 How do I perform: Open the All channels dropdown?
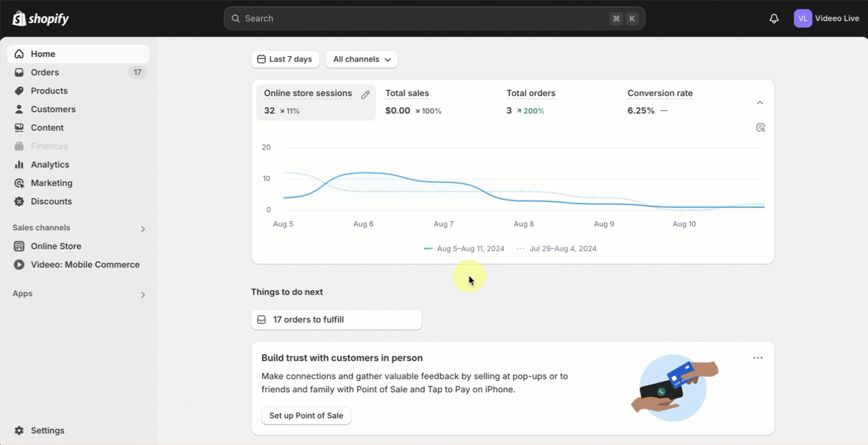(362, 59)
